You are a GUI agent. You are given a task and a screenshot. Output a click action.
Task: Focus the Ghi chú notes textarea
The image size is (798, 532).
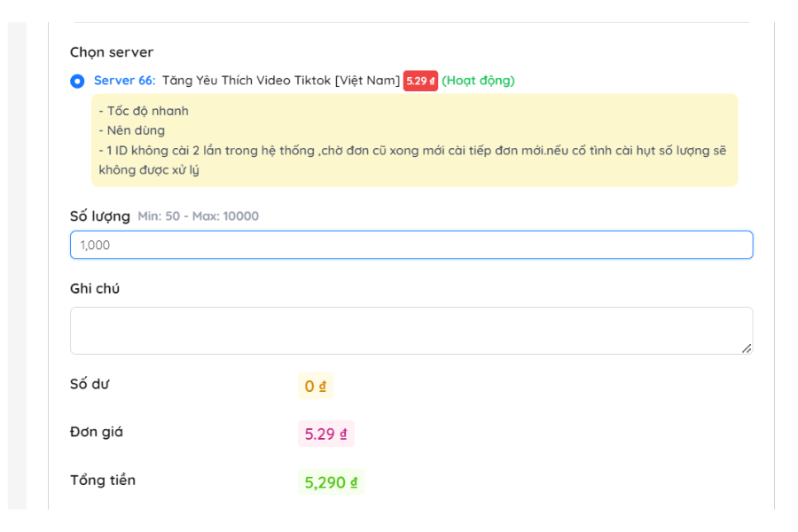click(411, 330)
